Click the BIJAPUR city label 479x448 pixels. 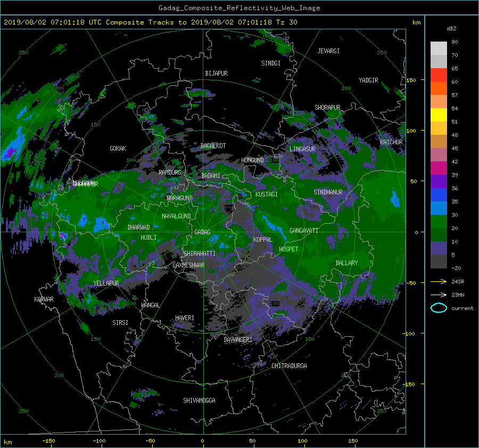click(x=216, y=74)
